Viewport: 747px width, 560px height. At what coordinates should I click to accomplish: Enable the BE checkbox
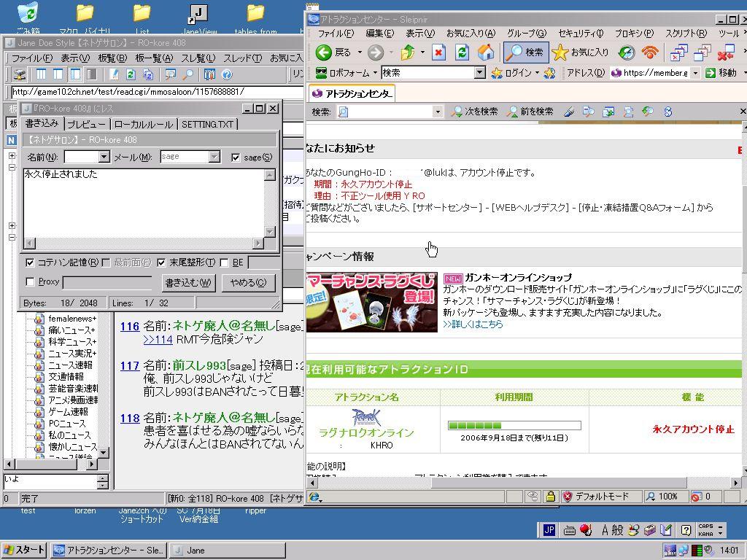tap(224, 262)
